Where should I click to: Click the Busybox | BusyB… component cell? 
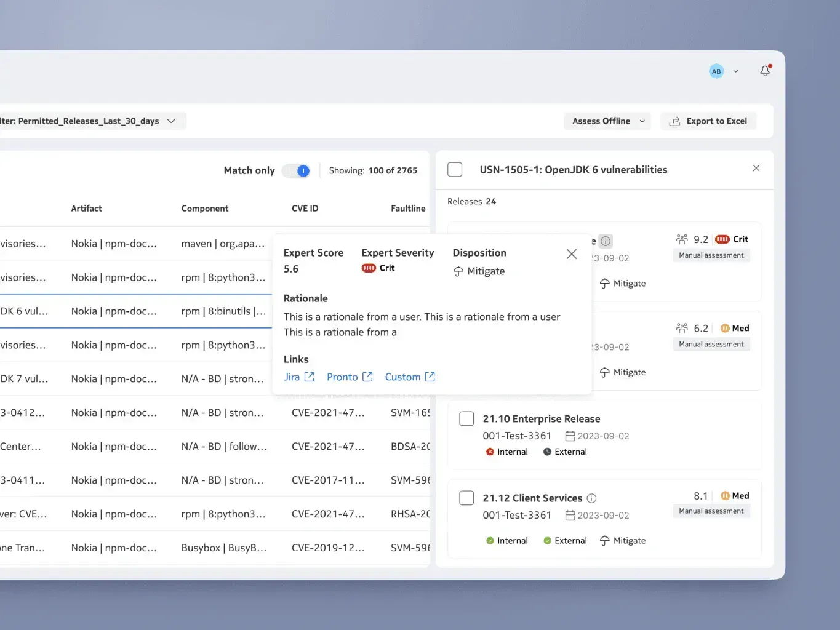pyautogui.click(x=224, y=548)
